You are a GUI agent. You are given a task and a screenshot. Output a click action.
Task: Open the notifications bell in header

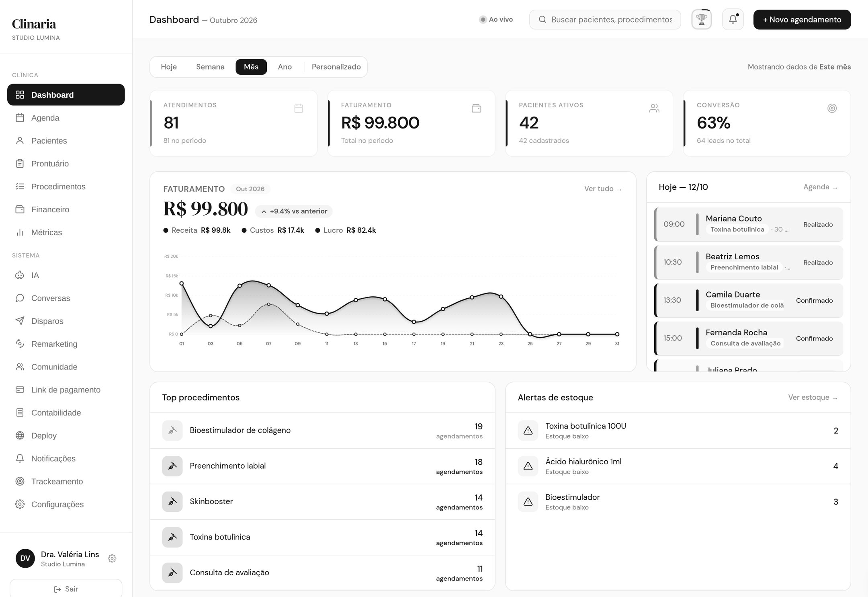coord(733,19)
